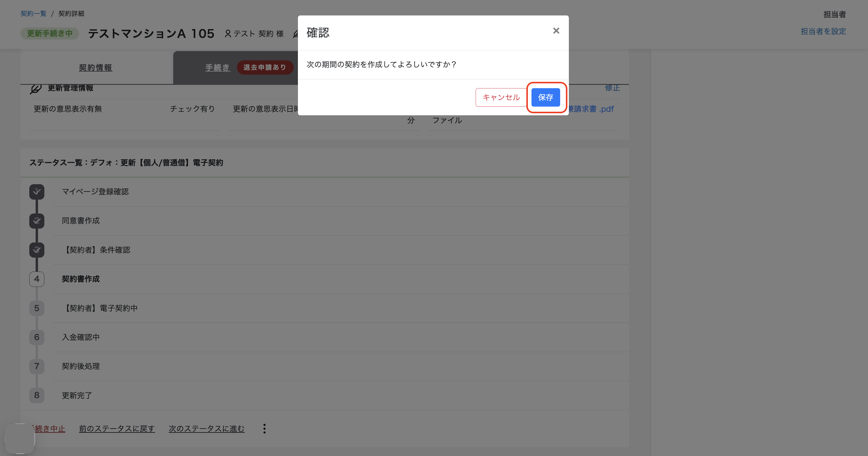868x456 pixels.
Task: Click 次のステータスに進む link
Action: coord(206,429)
